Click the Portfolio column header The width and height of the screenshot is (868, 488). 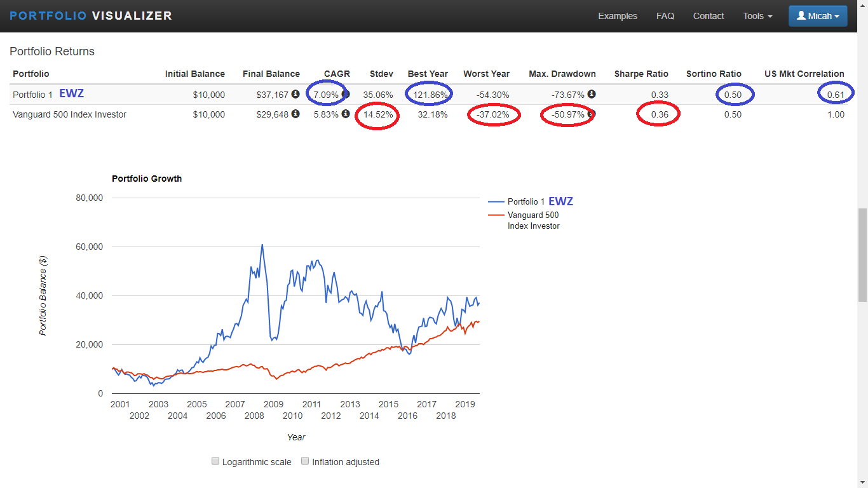pos(31,74)
